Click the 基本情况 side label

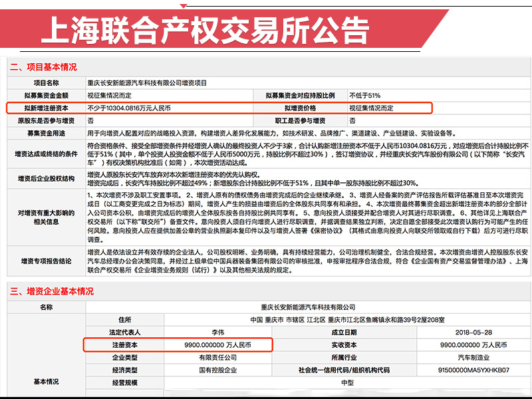click(46, 382)
